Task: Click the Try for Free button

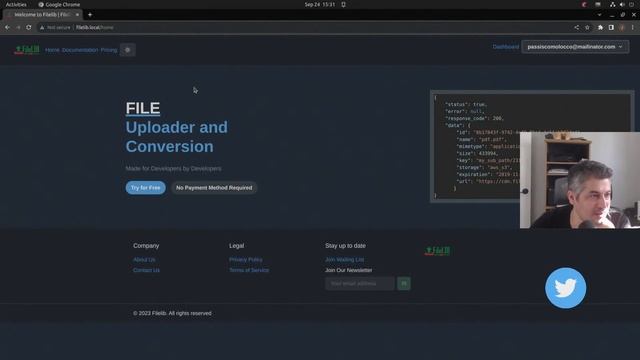Action: point(146,188)
